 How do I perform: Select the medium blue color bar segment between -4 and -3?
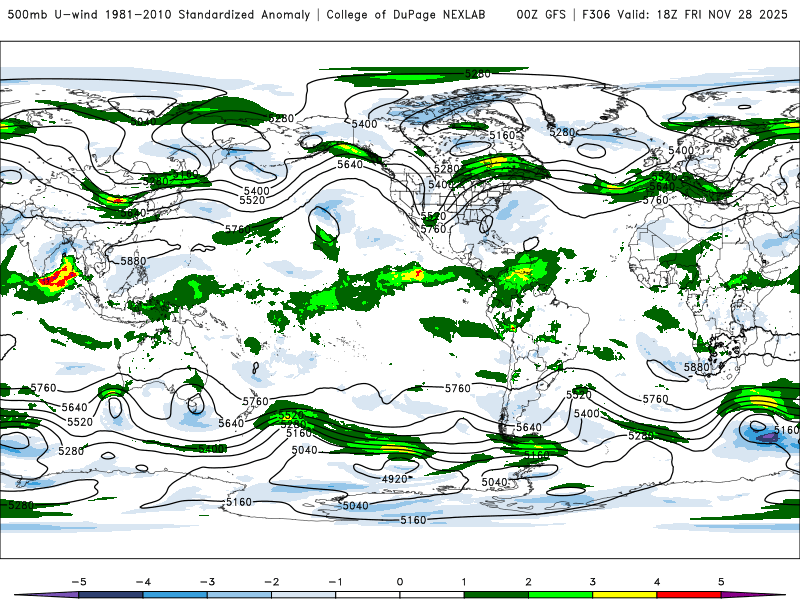175,595
